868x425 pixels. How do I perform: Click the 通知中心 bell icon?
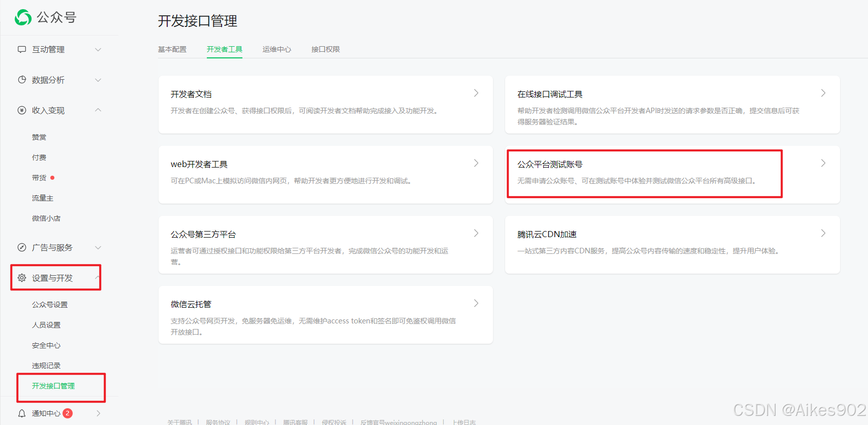coord(22,413)
